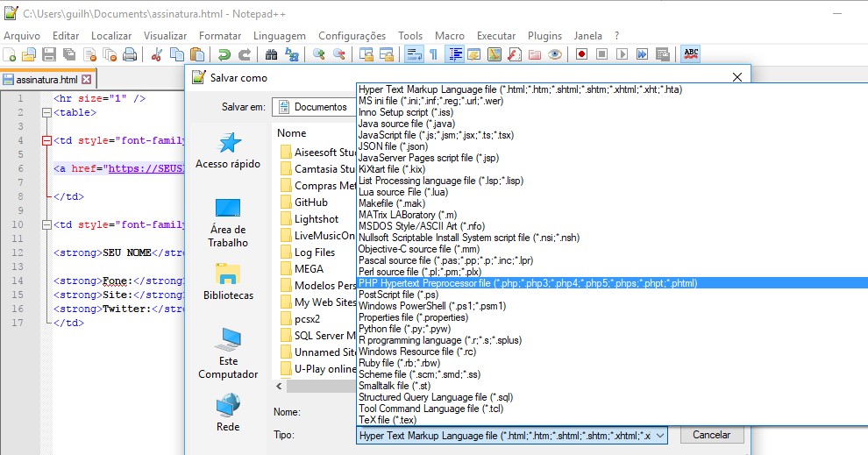
Task: Open the Editar menu
Action: (x=66, y=36)
